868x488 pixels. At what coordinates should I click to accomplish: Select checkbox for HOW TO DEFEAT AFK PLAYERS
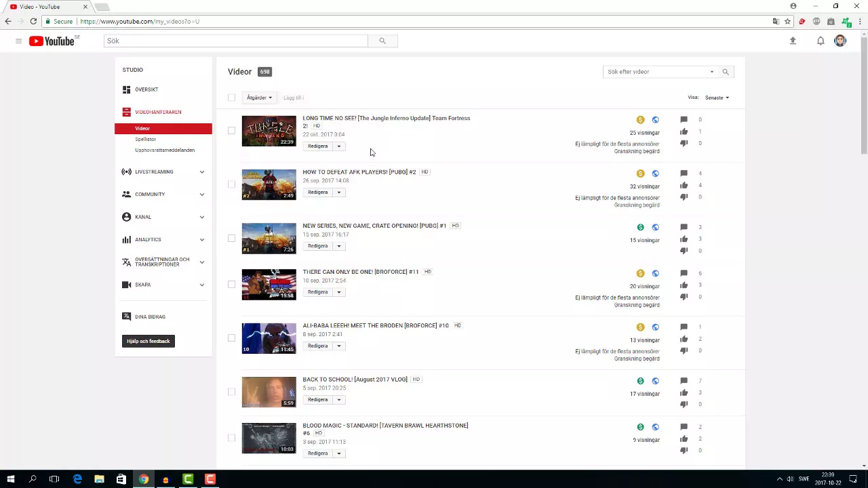coord(231,184)
